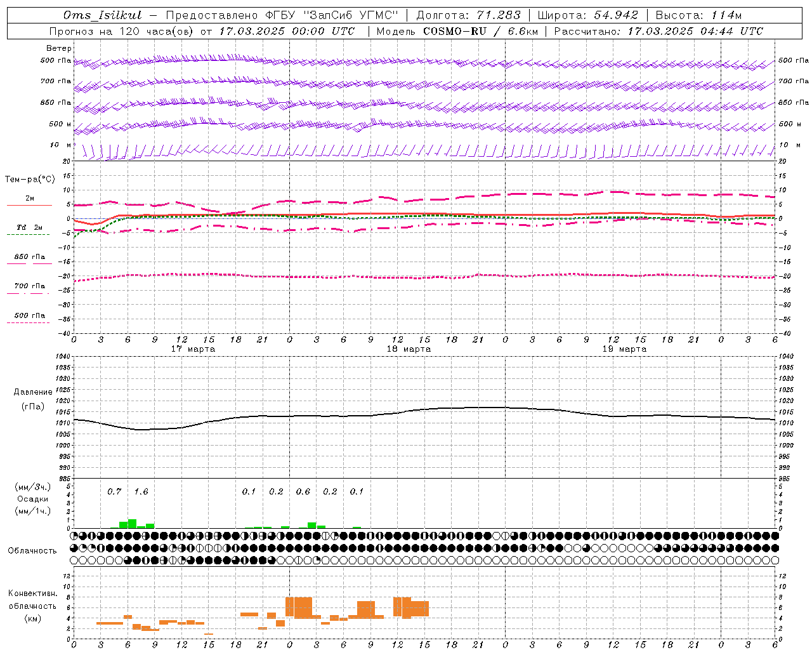This screenshot has height=650, width=812.
Task: Click the '(мм/3ч.)' precipitation unit label
Action: 33,487
